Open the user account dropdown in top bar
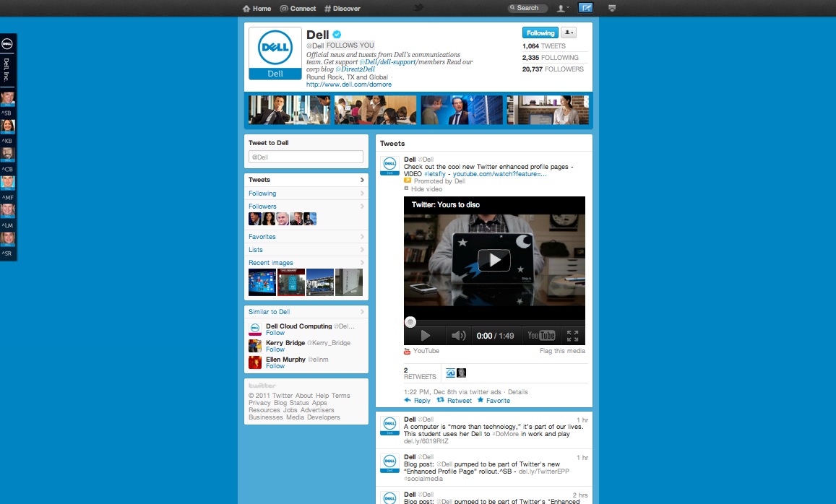Viewport: 836px width, 504px height. [563, 8]
